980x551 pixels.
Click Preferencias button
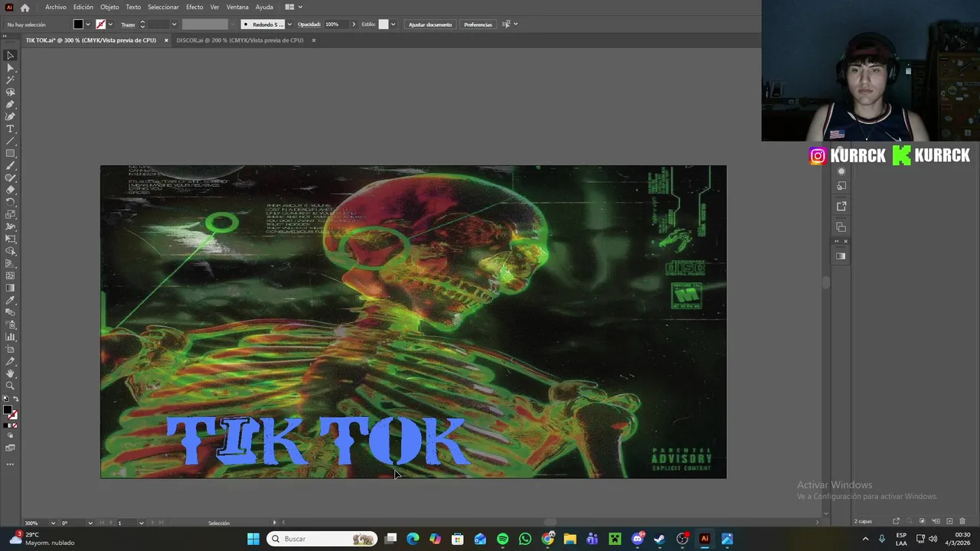(478, 24)
